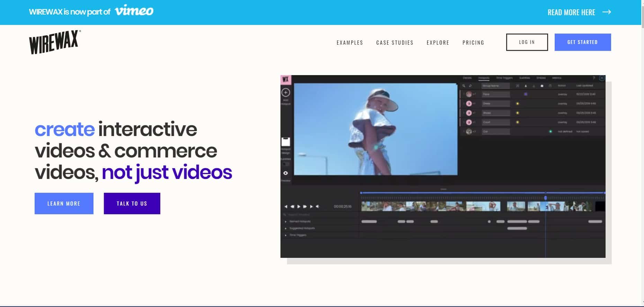Viewport: 644px width, 307px height.
Task: Click the play button in timeline
Action: 298,207
